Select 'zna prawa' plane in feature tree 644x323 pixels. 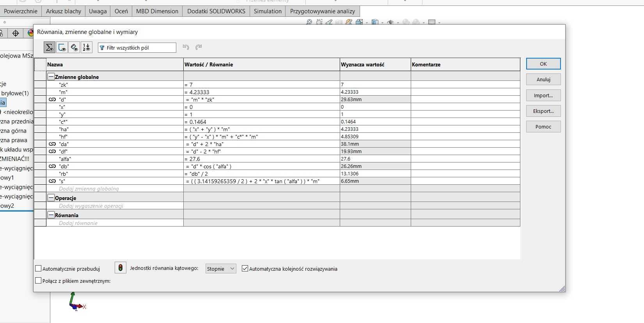click(14, 140)
